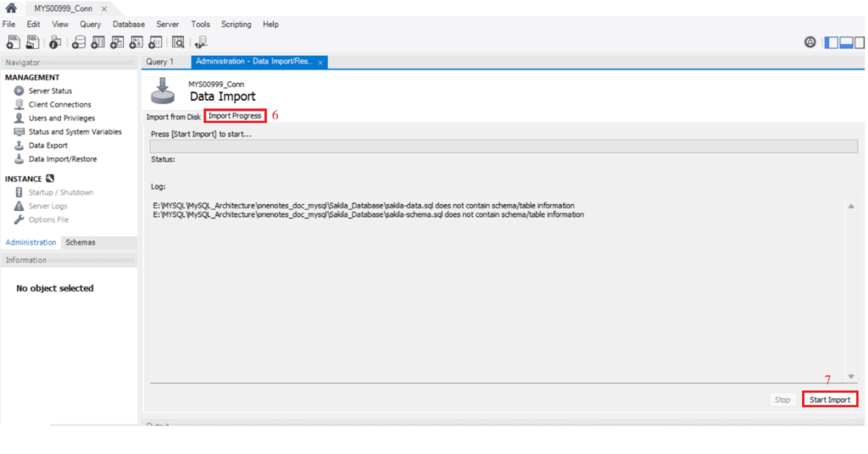The height and width of the screenshot is (454, 868).
Task: Reconnect to DBMS toolbar icon
Action: [x=201, y=42]
